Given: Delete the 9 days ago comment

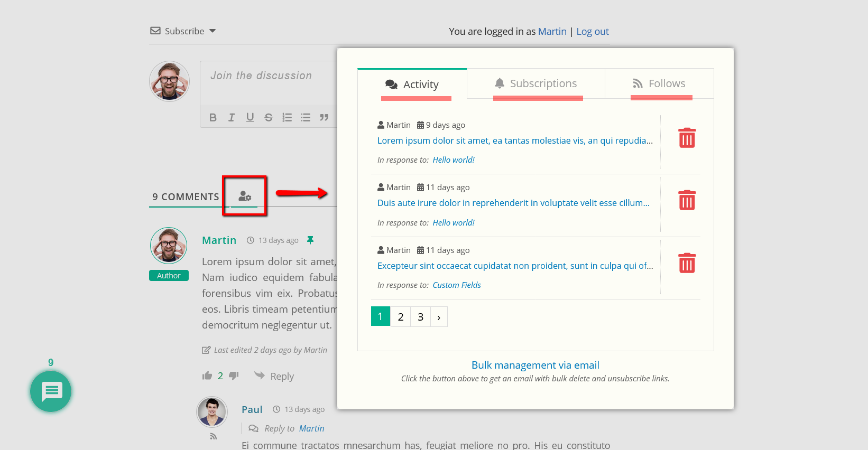Looking at the screenshot, I should [x=687, y=138].
